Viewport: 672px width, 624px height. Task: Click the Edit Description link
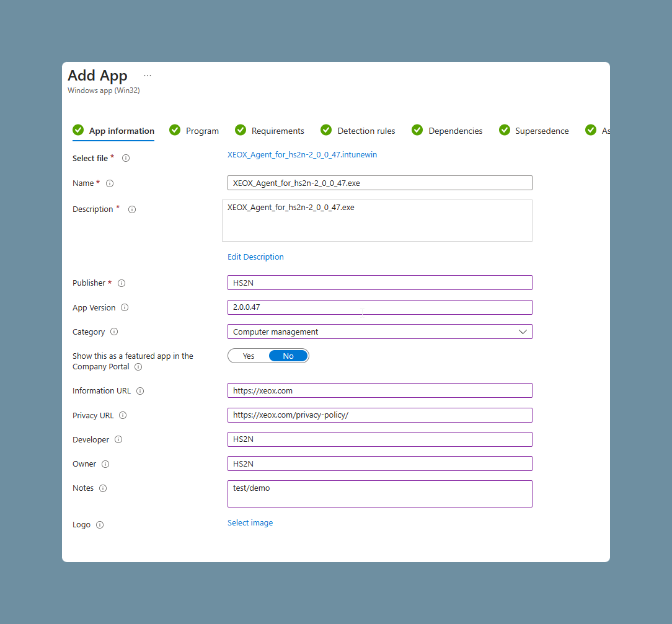pyautogui.click(x=255, y=257)
